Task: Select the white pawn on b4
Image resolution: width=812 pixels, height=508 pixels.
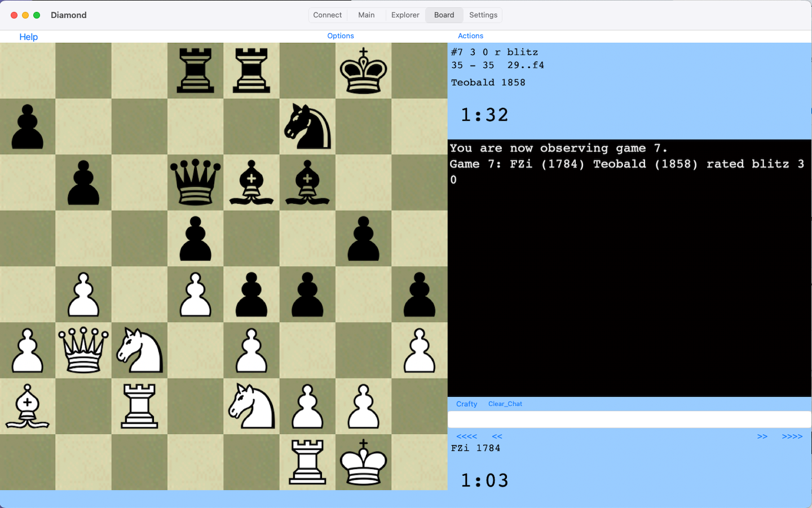Action: [x=83, y=294]
